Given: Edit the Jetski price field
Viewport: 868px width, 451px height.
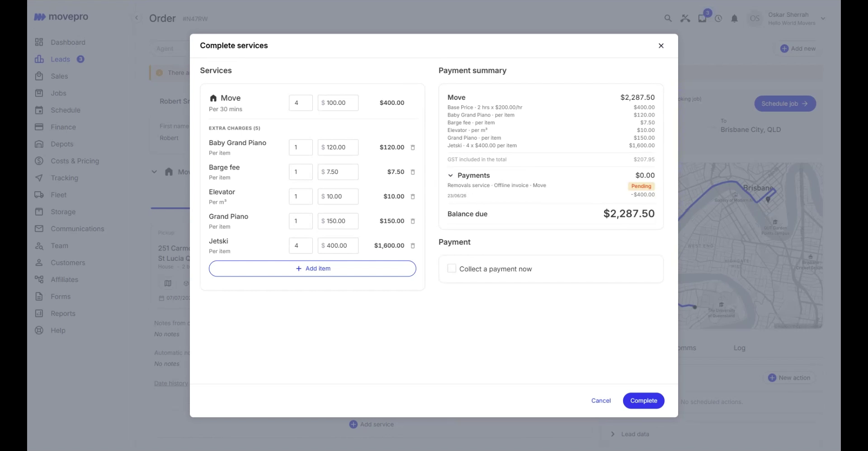Looking at the screenshot, I should 338,246.
